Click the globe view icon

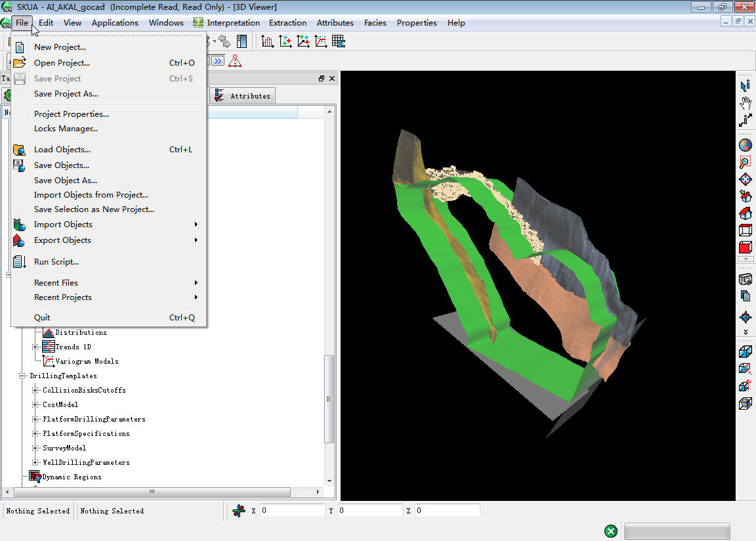[745, 145]
